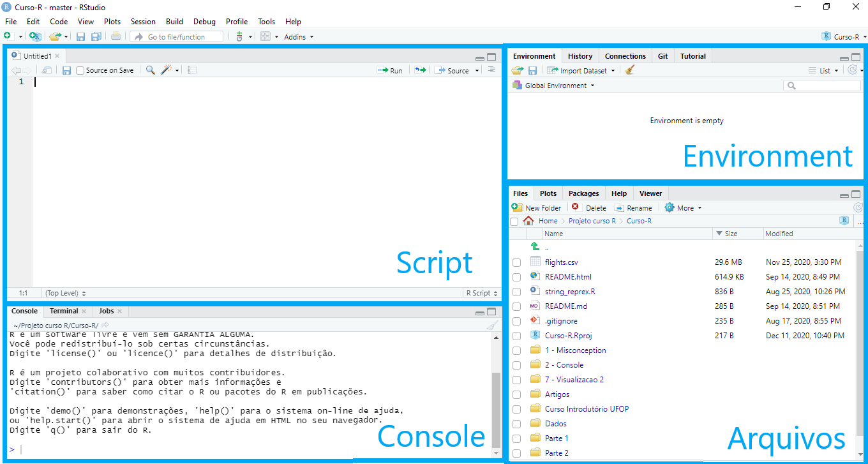Viewport: 868px width, 464px height.
Task: Click the New Folder button
Action: [537, 208]
